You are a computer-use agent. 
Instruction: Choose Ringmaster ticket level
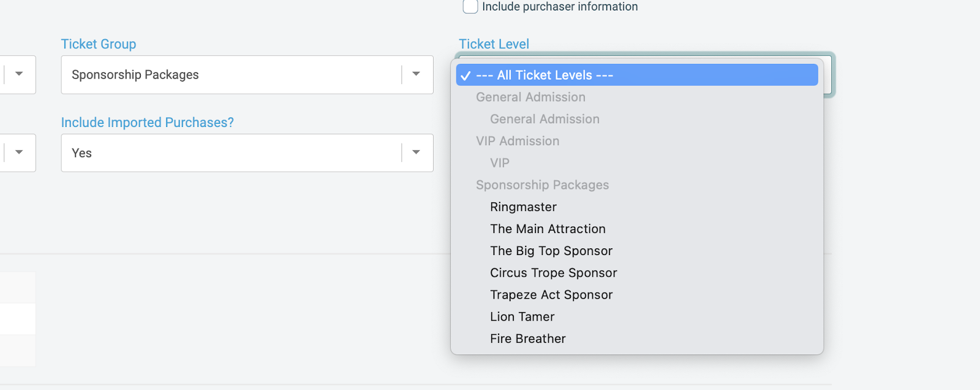pos(523,207)
